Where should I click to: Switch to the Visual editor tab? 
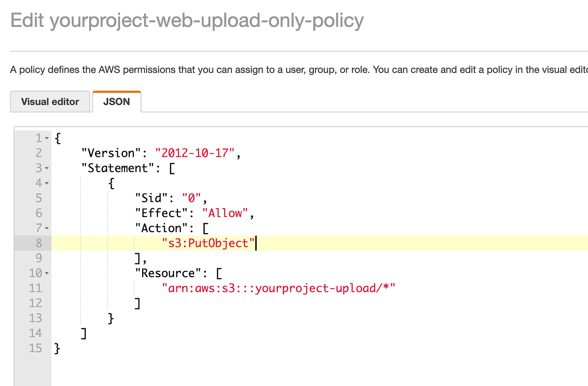point(50,101)
